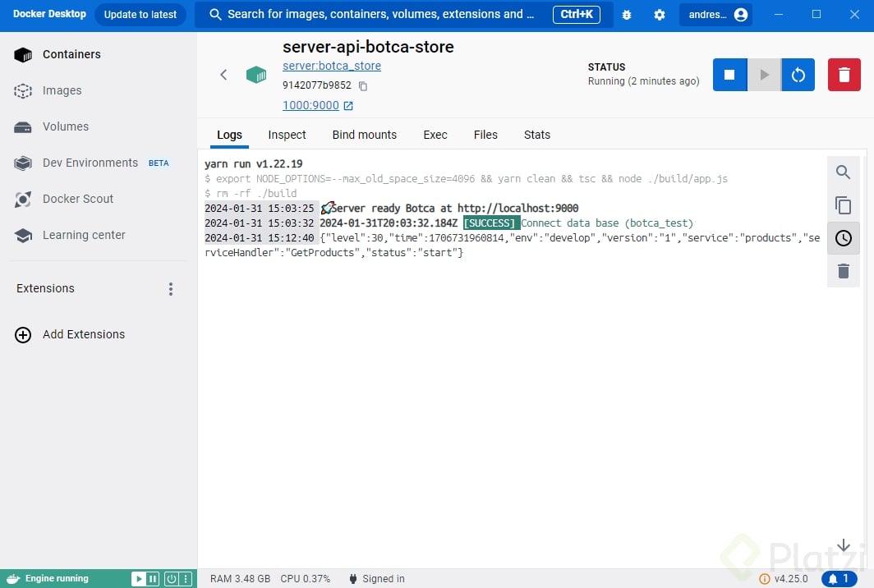Copy container ID 9142077b9852
The image size is (874, 588).
(363, 86)
